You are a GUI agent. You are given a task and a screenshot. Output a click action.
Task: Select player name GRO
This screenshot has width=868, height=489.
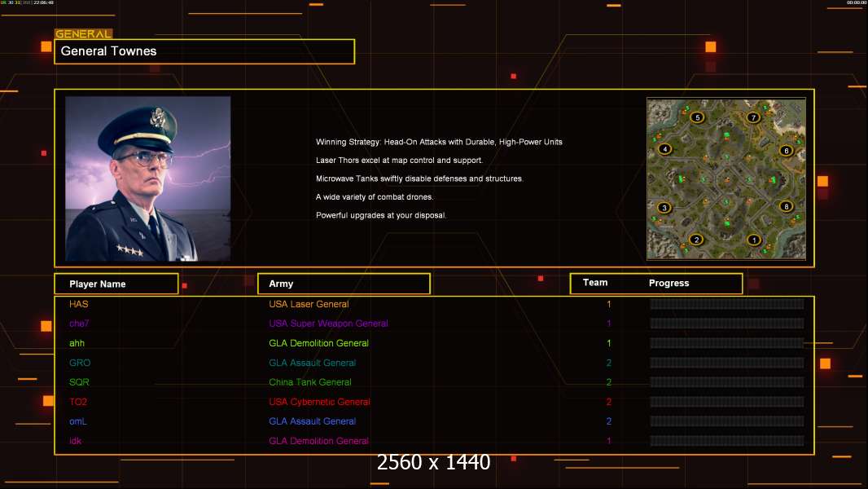80,363
